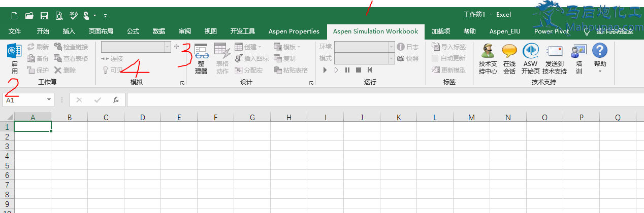Expand the 帮助 help dropdown

point(600,71)
